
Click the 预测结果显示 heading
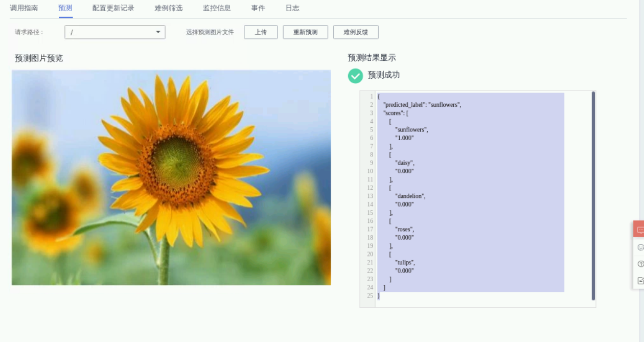tap(372, 58)
